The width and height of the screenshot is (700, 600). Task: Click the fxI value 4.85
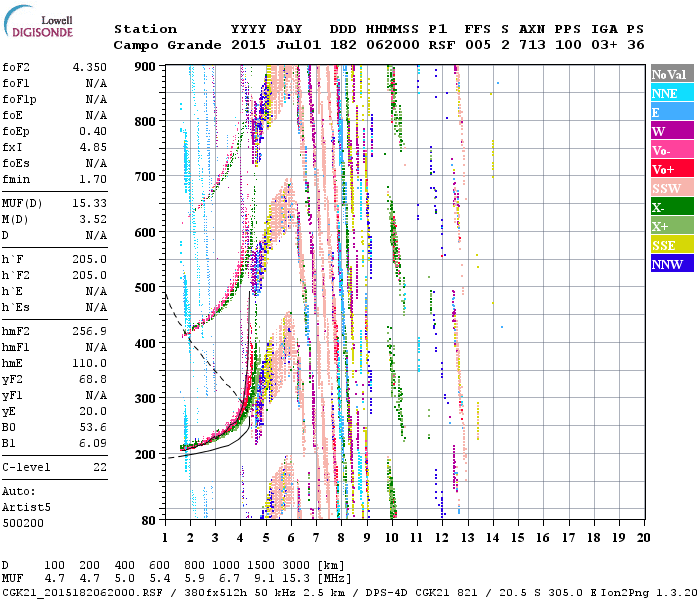(93, 147)
